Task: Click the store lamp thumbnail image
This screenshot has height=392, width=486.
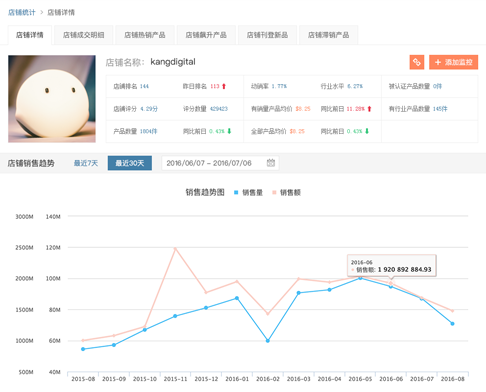Action: (x=52, y=99)
